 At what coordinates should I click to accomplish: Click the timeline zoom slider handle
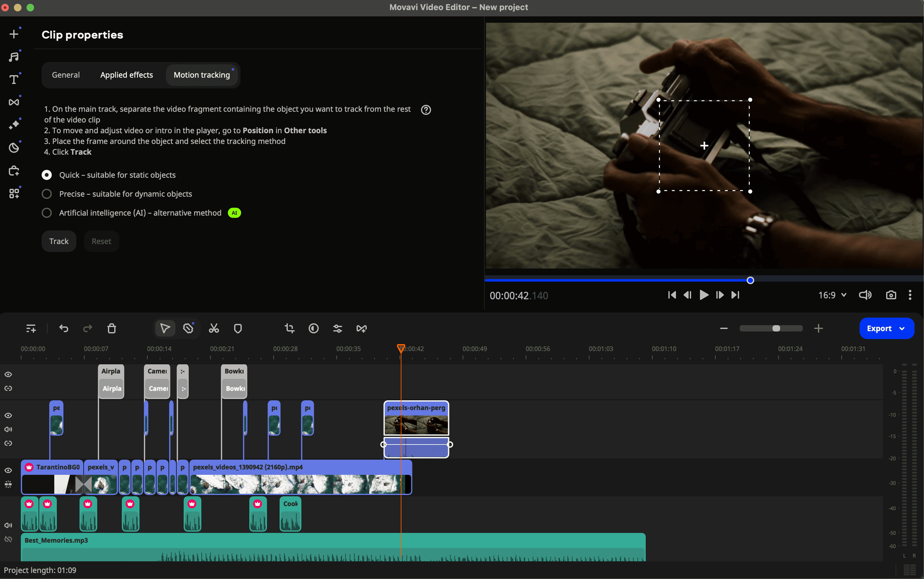pyautogui.click(x=776, y=329)
